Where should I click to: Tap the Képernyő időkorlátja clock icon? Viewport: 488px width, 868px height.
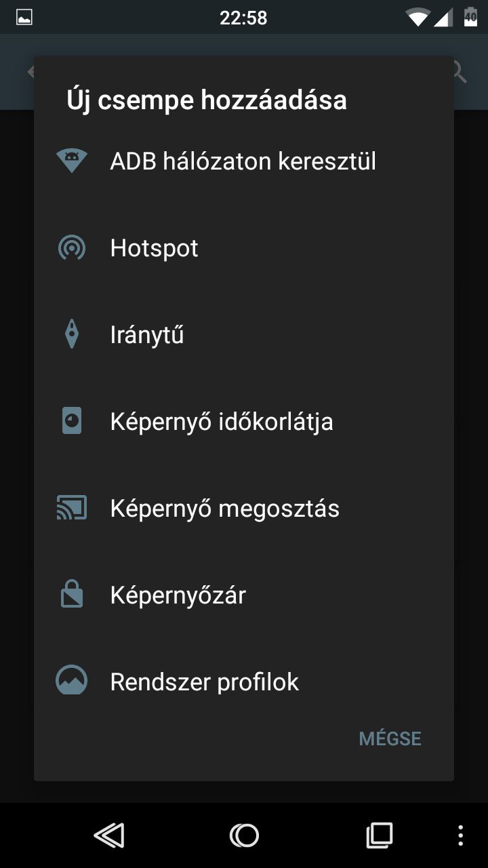71,422
